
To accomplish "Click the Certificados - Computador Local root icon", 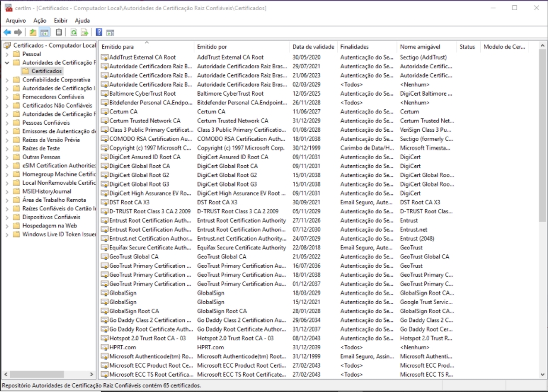I will click(x=7, y=45).
